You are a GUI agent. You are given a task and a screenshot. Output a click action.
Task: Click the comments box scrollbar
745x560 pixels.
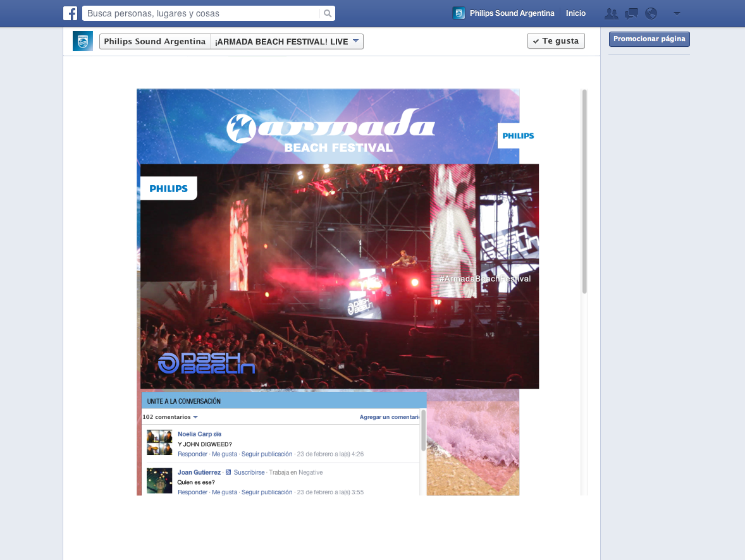pos(423,430)
